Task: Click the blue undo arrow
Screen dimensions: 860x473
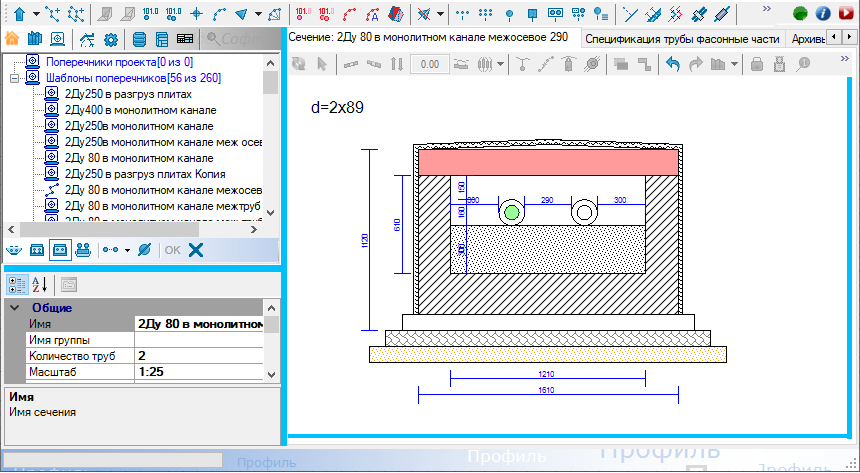Action: [672, 64]
